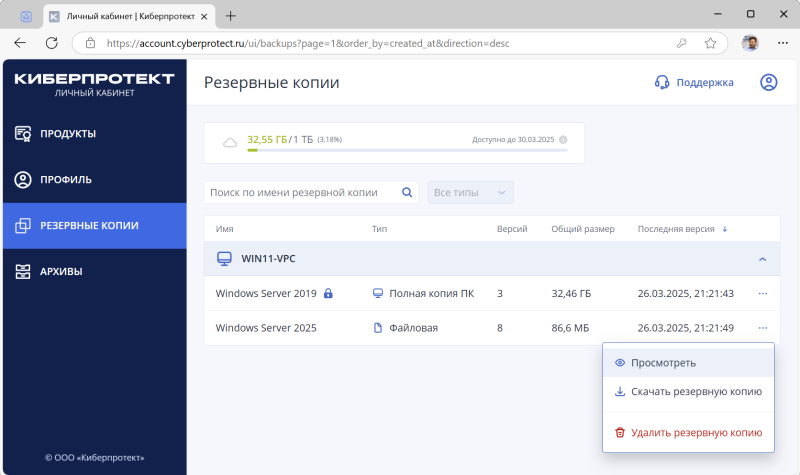
Task: Click the browser address bar URL
Action: pyautogui.click(x=308, y=43)
